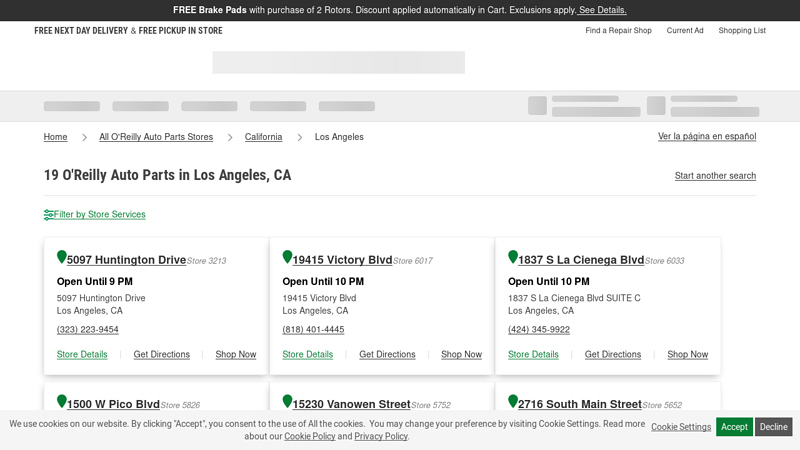Decline cookies in the banner
800x450 pixels.
click(773, 427)
